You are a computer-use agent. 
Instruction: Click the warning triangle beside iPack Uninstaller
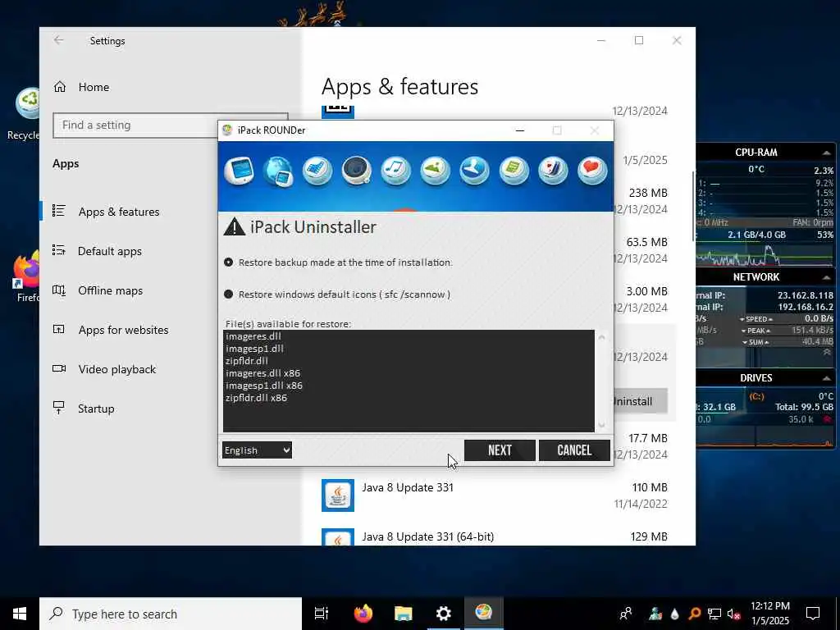click(234, 227)
